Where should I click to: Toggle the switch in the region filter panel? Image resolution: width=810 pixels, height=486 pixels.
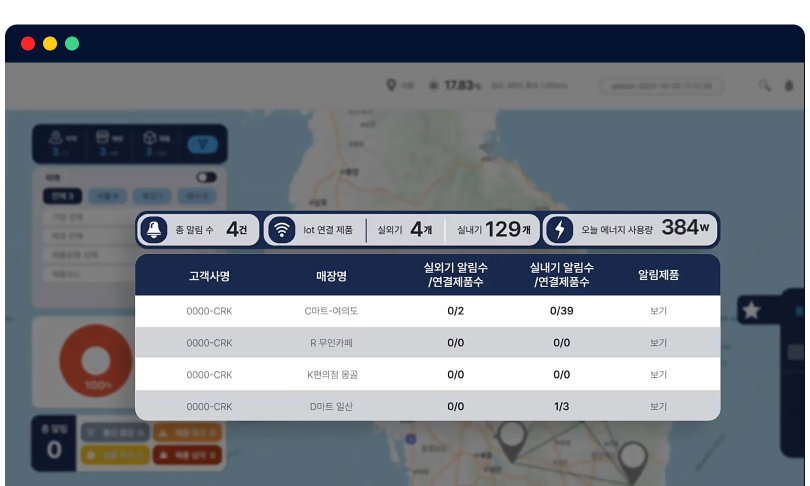coord(206,177)
